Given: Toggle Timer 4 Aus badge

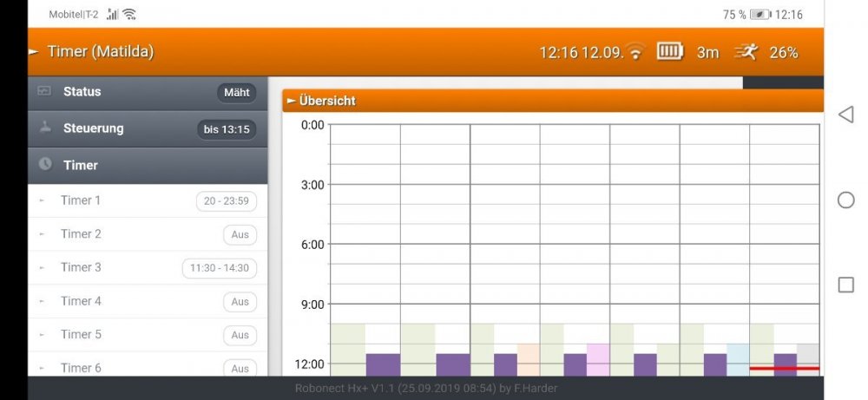Looking at the screenshot, I should (x=240, y=302).
